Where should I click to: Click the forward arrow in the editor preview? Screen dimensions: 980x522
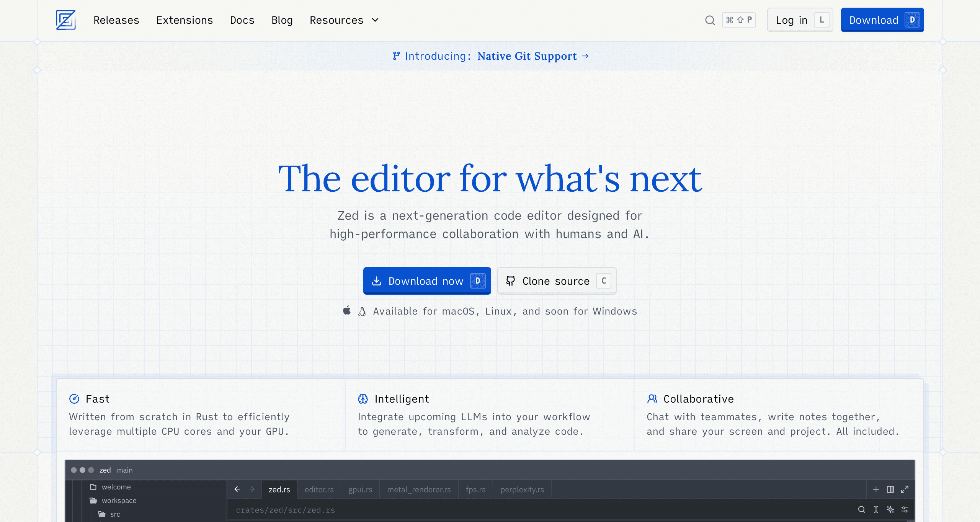252,489
